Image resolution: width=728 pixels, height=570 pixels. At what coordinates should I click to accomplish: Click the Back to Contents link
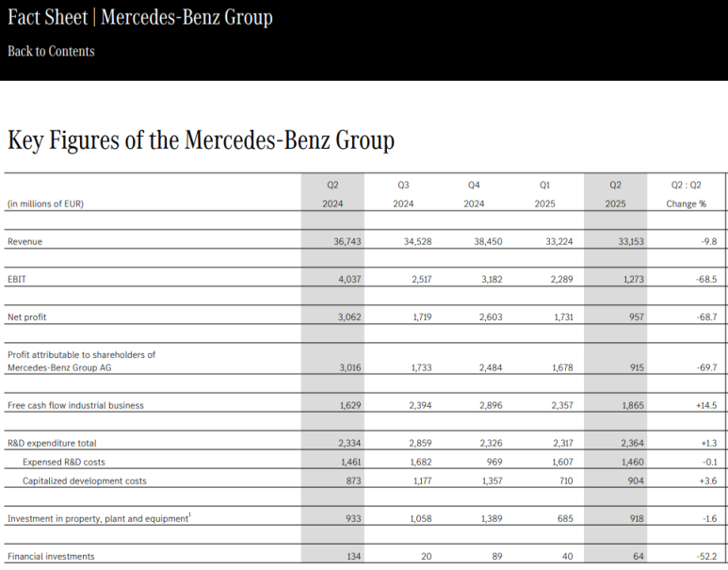coord(51,51)
